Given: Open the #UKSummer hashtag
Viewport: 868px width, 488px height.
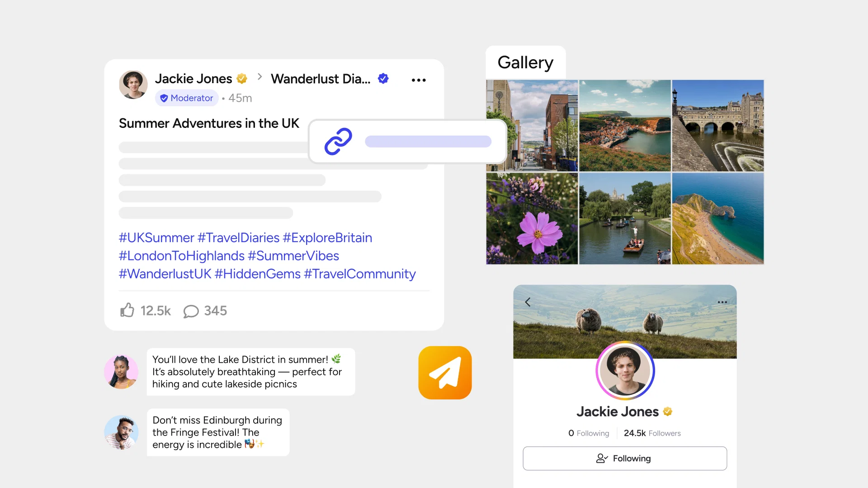Looking at the screenshot, I should (x=156, y=238).
